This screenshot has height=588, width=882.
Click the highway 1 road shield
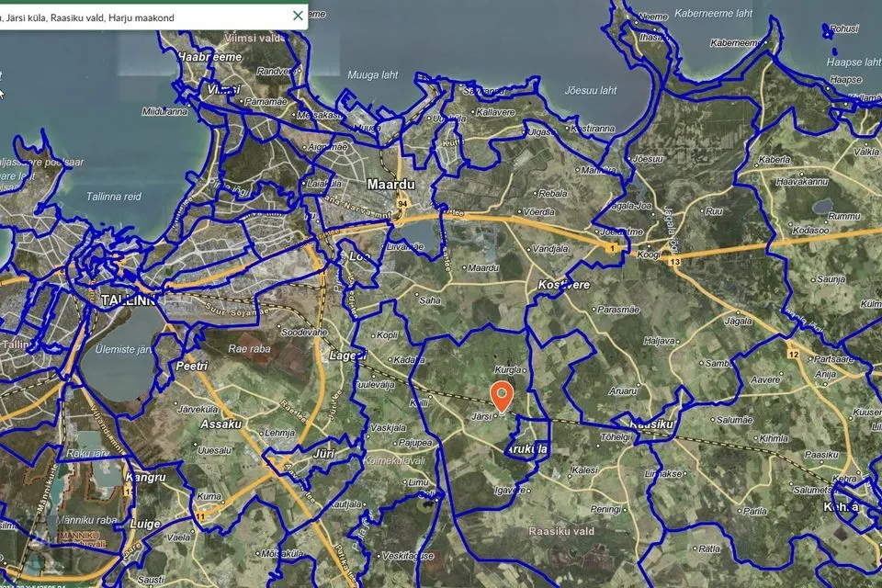tap(612, 248)
